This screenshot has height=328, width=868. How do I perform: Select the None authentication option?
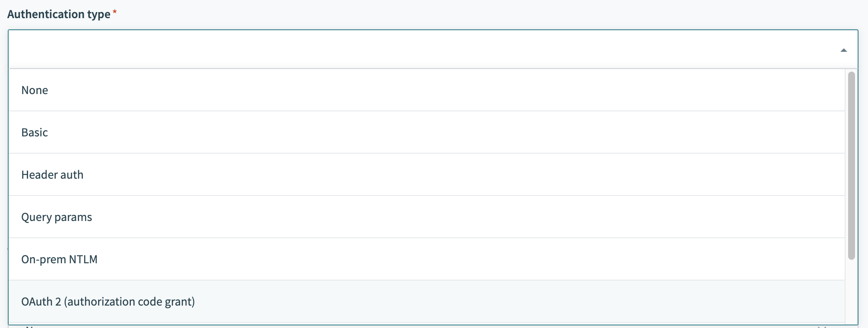(35, 90)
